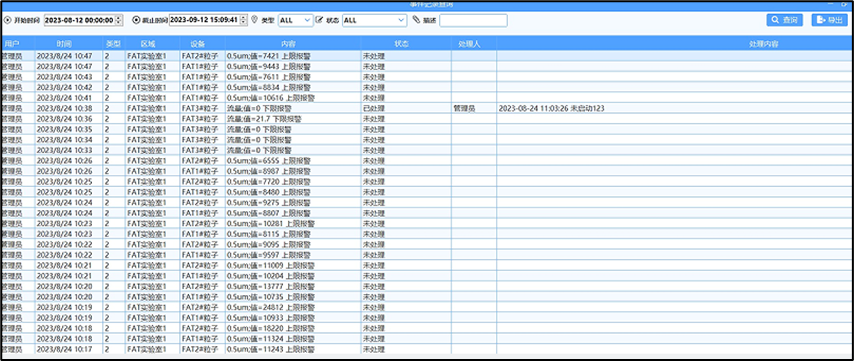Viewport: 854px width, 361px height.
Task: Click the edit pencil icon beside 状态
Action: (x=319, y=20)
